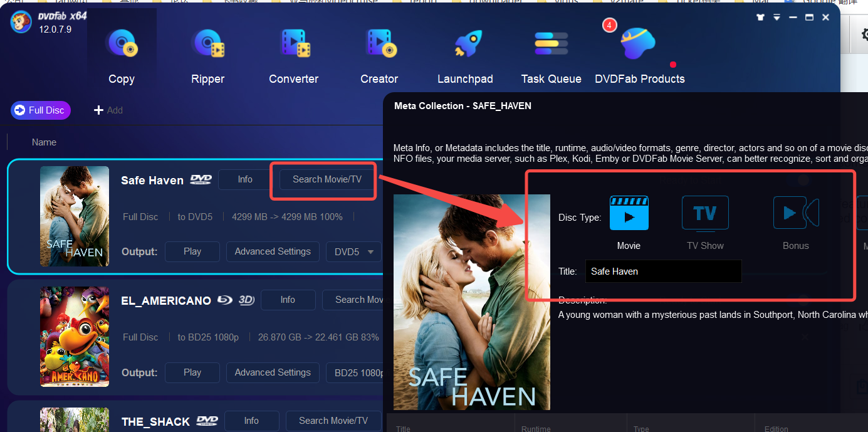The width and height of the screenshot is (868, 432).
Task: Click the Blu-ray icon beside EL_AMERICANO
Action: coord(225,300)
